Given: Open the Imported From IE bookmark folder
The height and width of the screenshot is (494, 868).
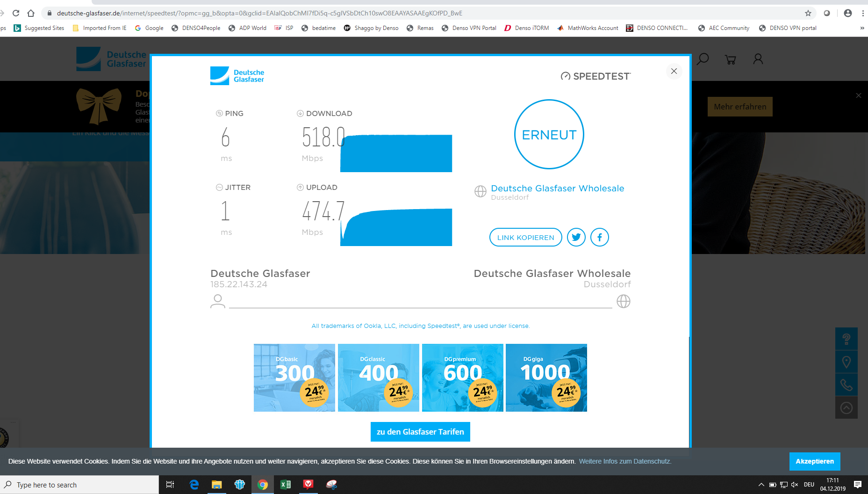Looking at the screenshot, I should 100,28.
